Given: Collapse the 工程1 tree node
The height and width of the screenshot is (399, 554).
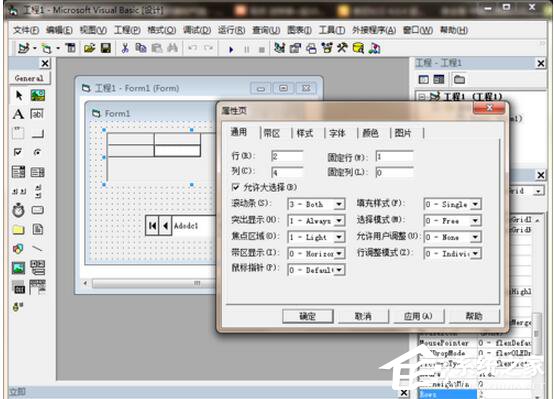Looking at the screenshot, I should point(422,96).
